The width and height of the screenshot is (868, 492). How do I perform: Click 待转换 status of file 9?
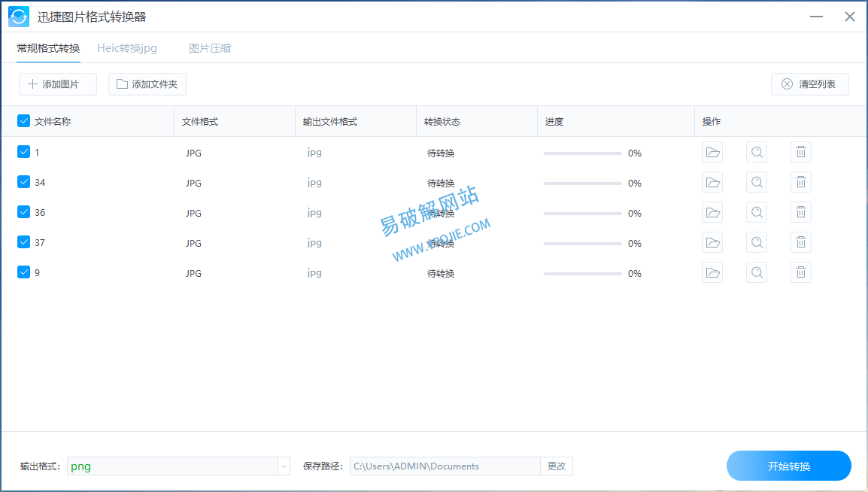tap(441, 273)
